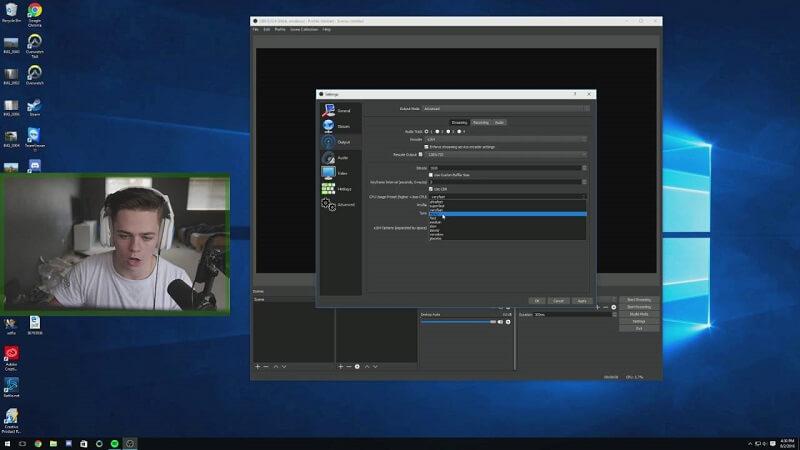Click the Bitrate input field
The width and height of the screenshot is (800, 450).
coord(505,168)
